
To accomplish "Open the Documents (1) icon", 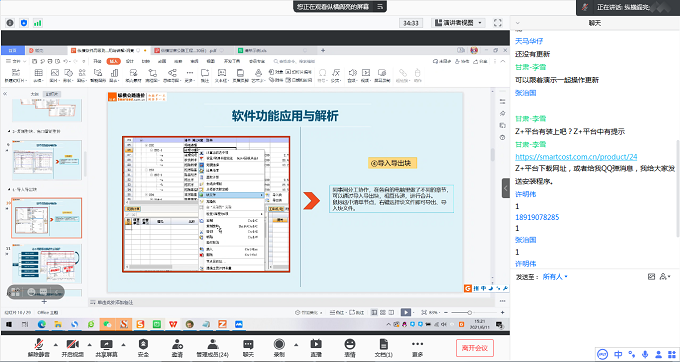I will pyautogui.click(x=383, y=348).
